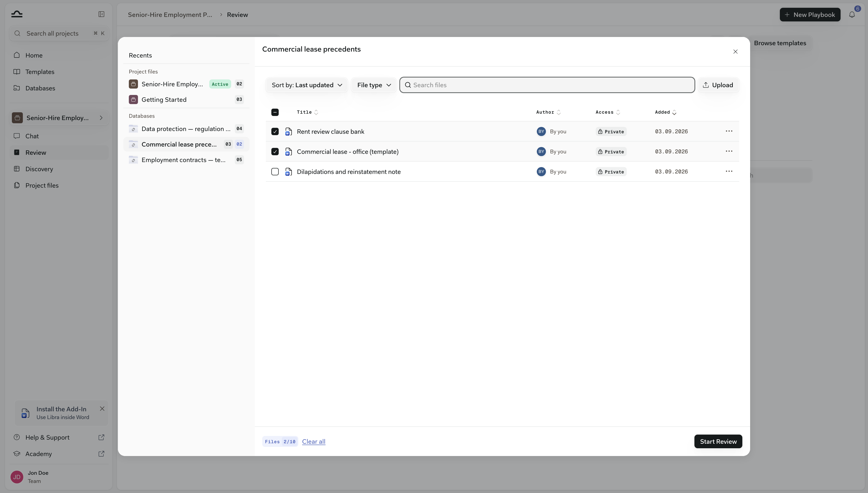This screenshot has width=868, height=493.
Task: Open the Sort by Last updated dropdown
Action: (307, 85)
